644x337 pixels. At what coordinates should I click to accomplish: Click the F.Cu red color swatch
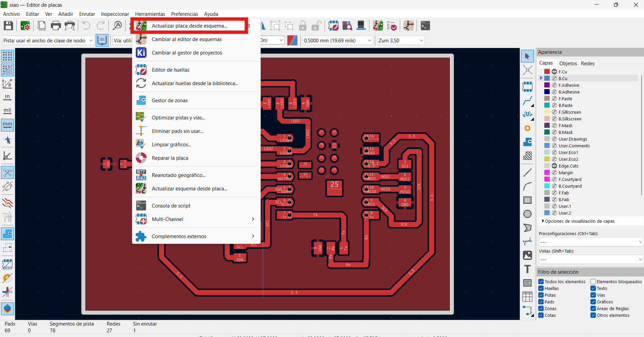[547, 72]
